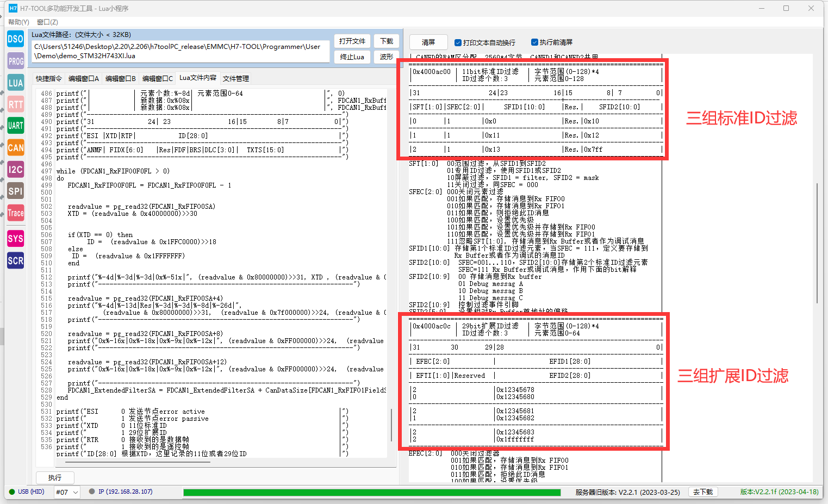Click the 0x1fffffff value in the output
This screenshot has height=504, width=828.
coord(515,439)
